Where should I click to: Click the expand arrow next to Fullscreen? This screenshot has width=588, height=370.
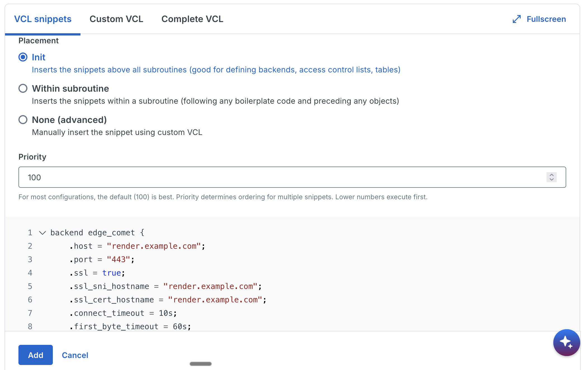[517, 19]
